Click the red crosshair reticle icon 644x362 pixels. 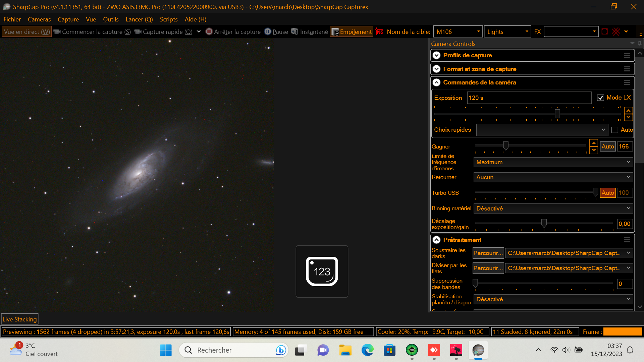[616, 32]
